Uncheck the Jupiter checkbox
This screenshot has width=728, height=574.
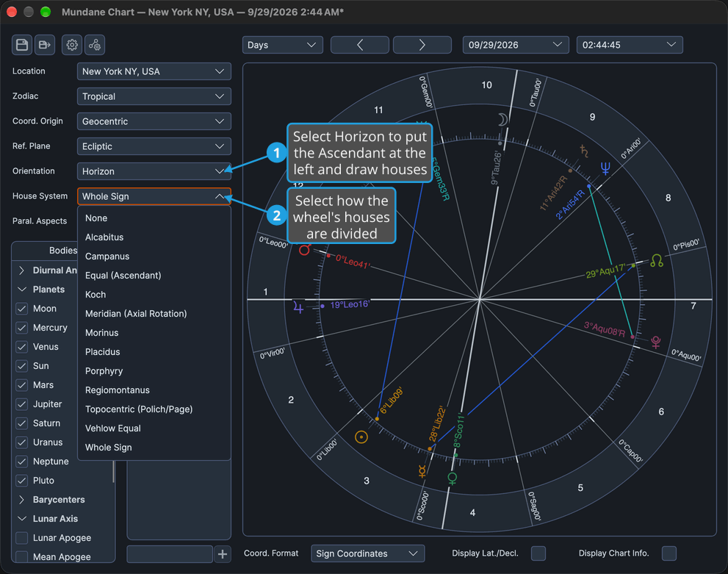point(22,404)
